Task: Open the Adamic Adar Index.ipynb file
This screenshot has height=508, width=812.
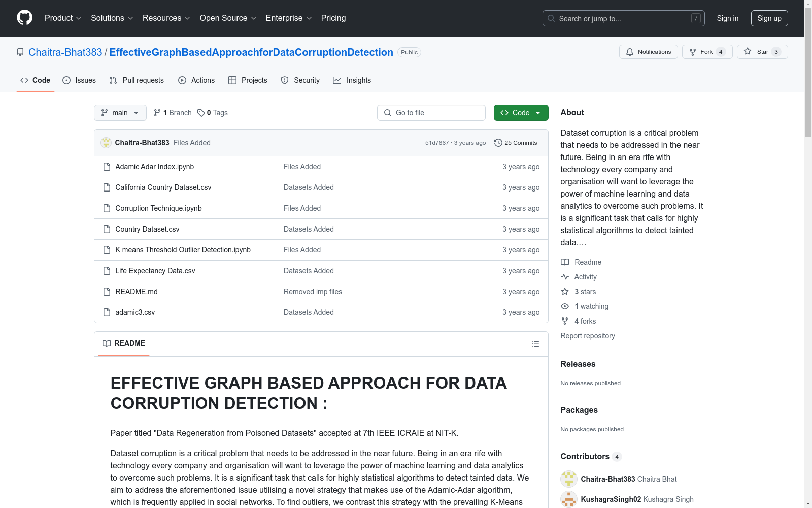Action: click(x=155, y=167)
